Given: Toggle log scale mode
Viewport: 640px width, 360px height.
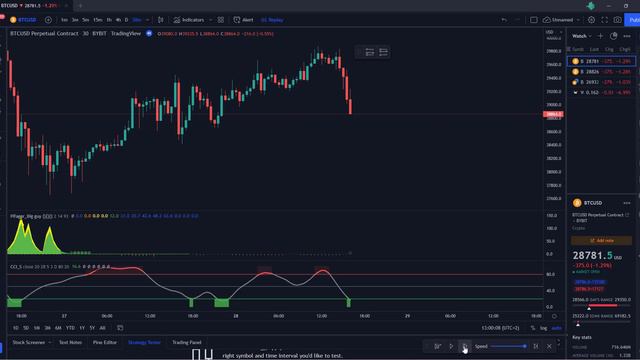Looking at the screenshot, I should (544, 328).
